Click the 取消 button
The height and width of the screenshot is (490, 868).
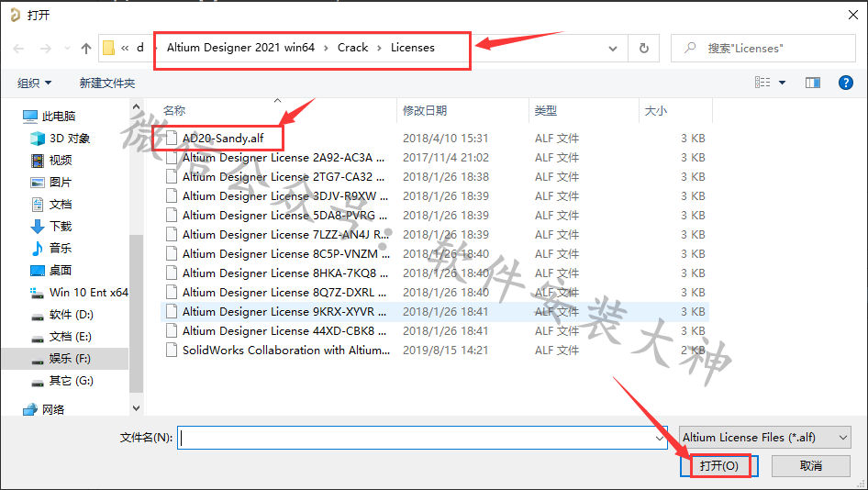pyautogui.click(x=811, y=466)
